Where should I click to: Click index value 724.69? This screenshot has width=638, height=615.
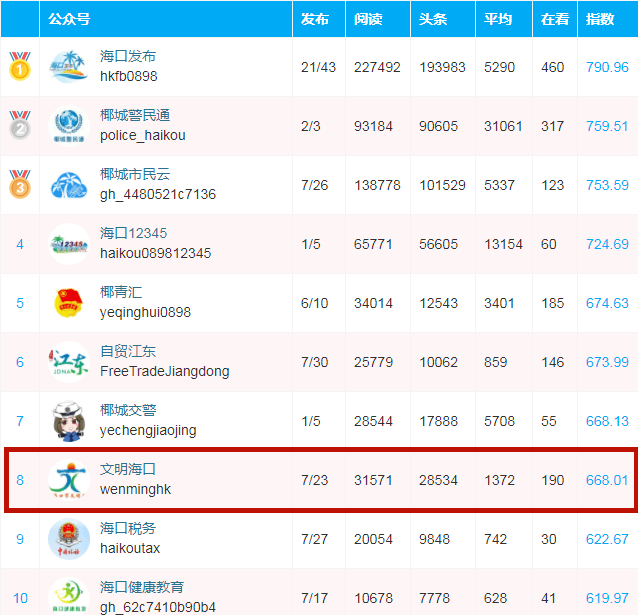tap(607, 244)
